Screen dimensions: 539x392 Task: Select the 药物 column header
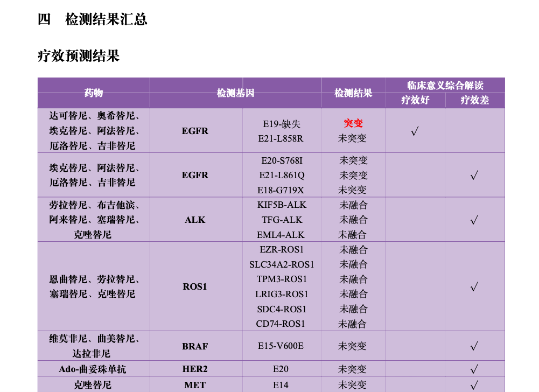[x=94, y=93]
